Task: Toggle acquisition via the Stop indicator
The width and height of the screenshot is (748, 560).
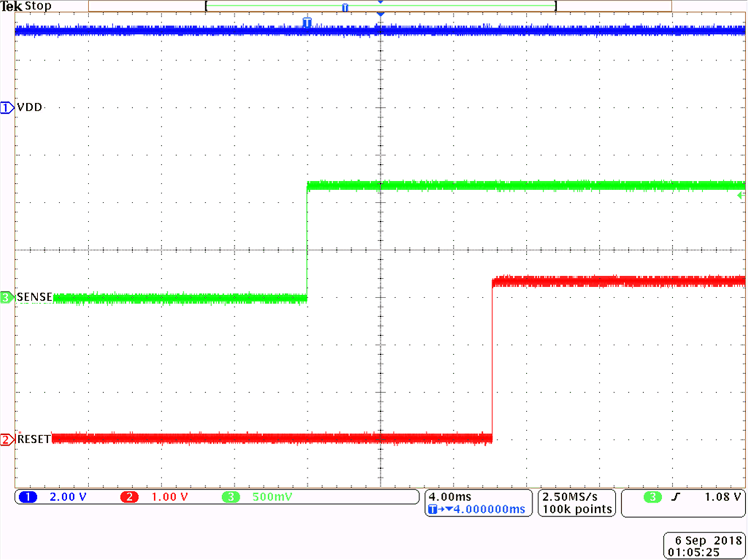Action: point(38,6)
